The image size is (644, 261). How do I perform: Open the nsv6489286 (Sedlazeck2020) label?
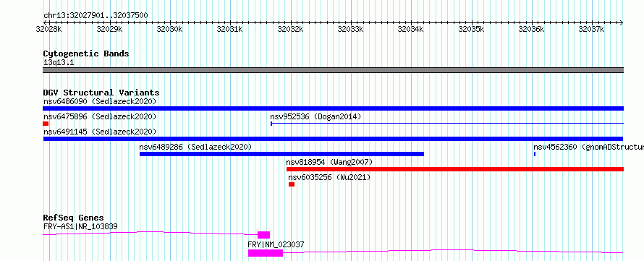pyautogui.click(x=195, y=147)
